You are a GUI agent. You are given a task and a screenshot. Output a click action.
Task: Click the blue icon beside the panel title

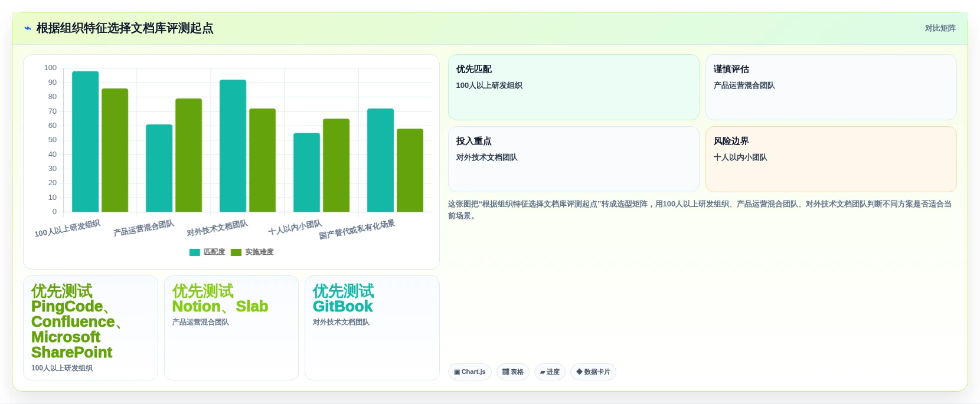[28, 28]
